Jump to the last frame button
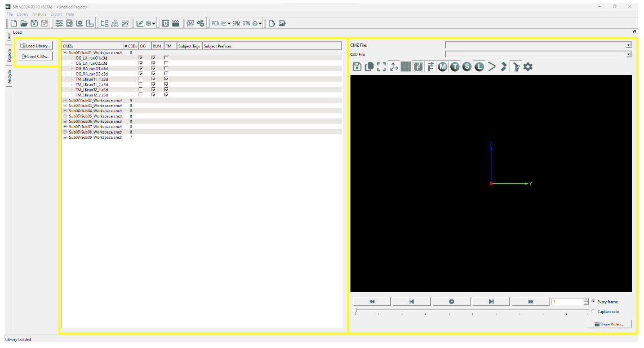Viewport: 644px width, 348px height. click(531, 302)
